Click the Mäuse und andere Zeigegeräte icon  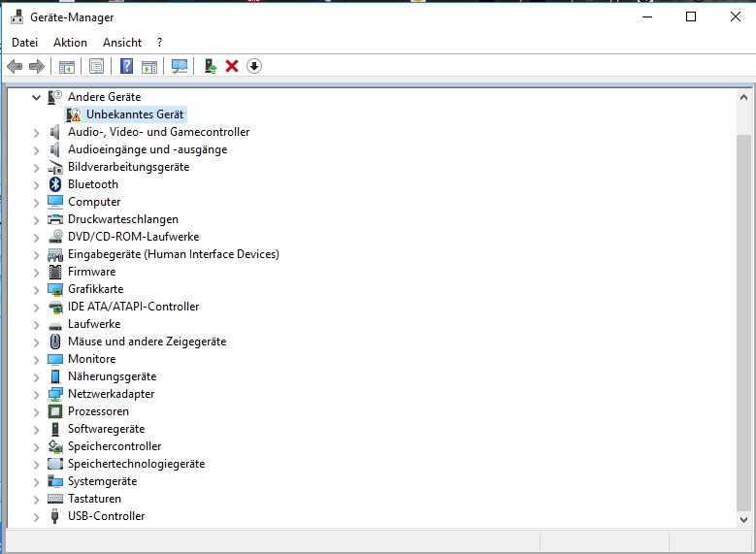55,342
